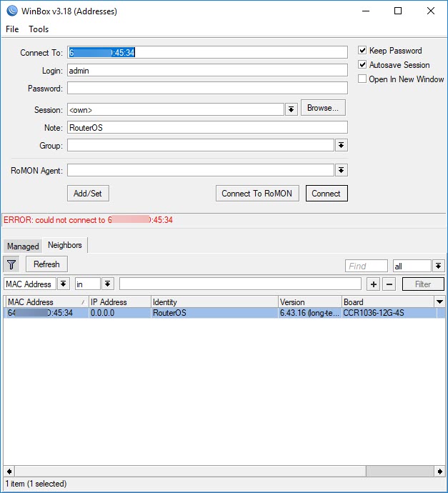Screen dimensions: 448x493
Task: Click the Session field showing <own>
Action: click(176, 110)
